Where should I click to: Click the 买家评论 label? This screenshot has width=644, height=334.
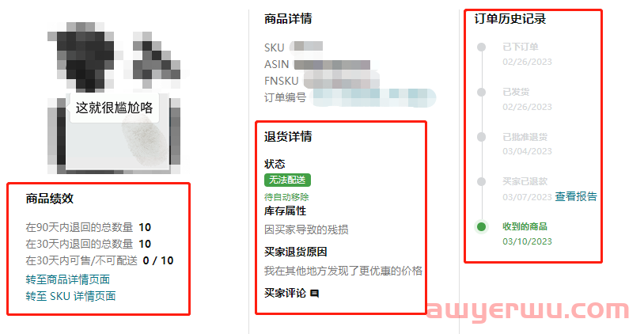(x=285, y=293)
